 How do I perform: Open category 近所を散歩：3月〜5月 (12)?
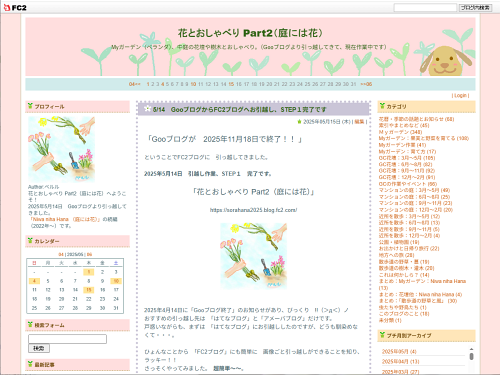tap(409, 216)
